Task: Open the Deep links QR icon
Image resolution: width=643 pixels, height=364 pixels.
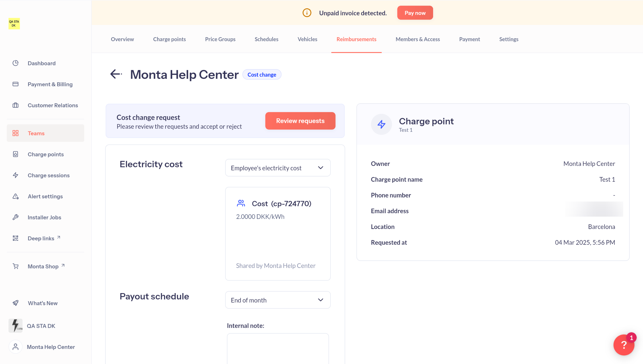Action: 16,238
